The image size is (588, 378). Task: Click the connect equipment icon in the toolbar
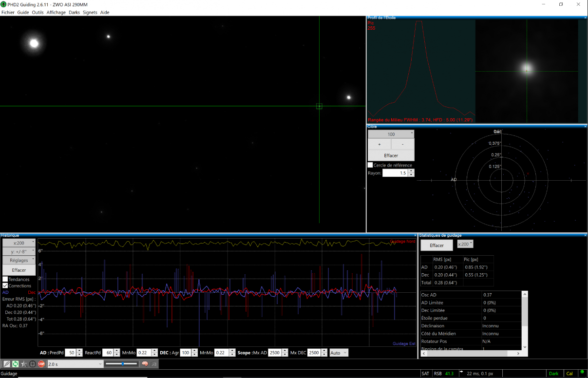(7, 364)
